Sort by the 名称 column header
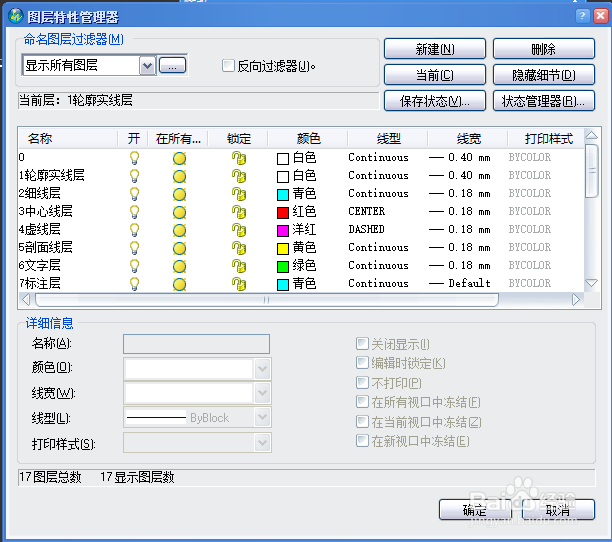This screenshot has width=612, height=542. click(68, 139)
